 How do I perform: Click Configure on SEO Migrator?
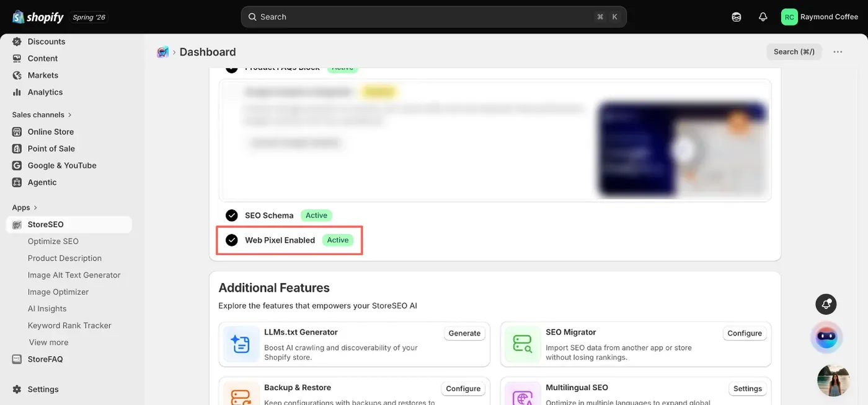(x=745, y=333)
